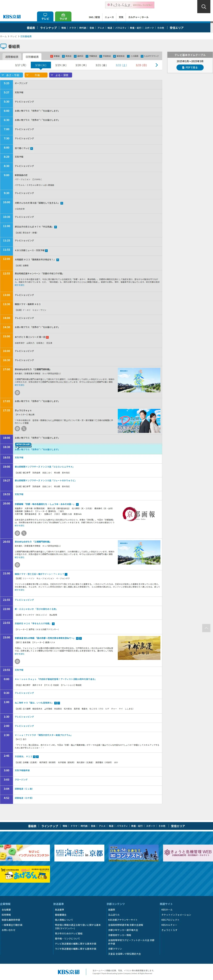This screenshot has height=980, width=213.
Task: Open the site search magnifier icon
Action: click(x=203, y=6)
